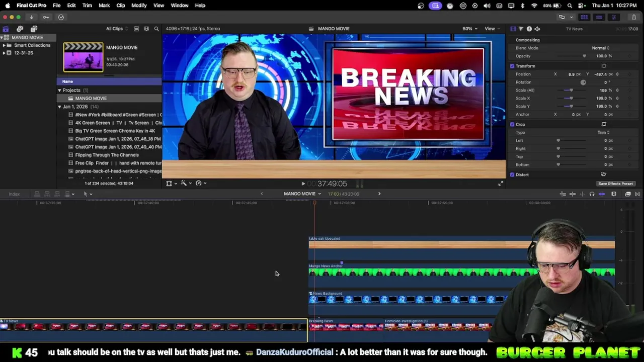The width and height of the screenshot is (644, 362).
Task: Add keyframe for Scale (All) parameter
Action: [617, 90]
